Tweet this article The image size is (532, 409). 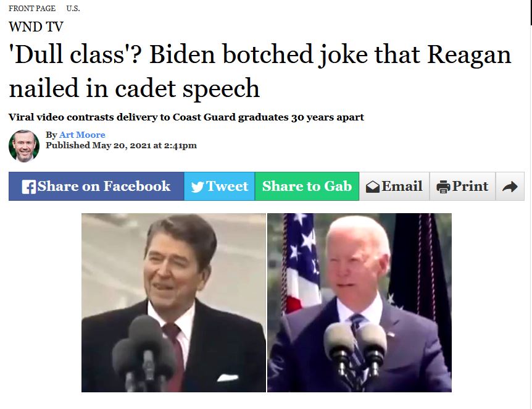coord(220,186)
